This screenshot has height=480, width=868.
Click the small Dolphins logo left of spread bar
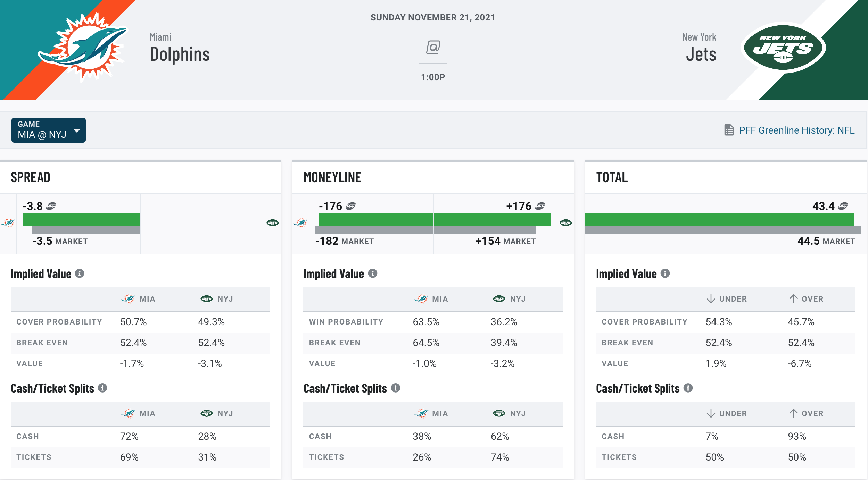coord(8,222)
